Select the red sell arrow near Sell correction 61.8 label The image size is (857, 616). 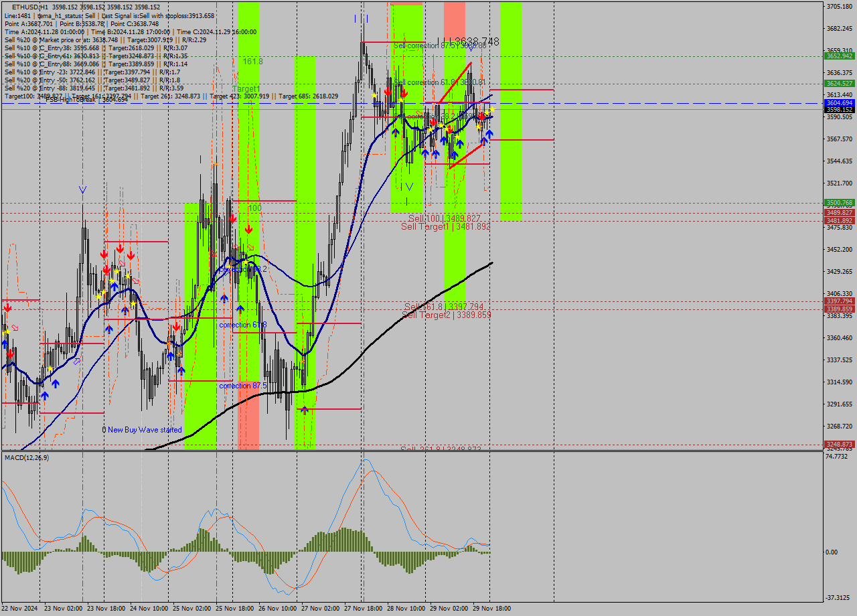(x=388, y=93)
